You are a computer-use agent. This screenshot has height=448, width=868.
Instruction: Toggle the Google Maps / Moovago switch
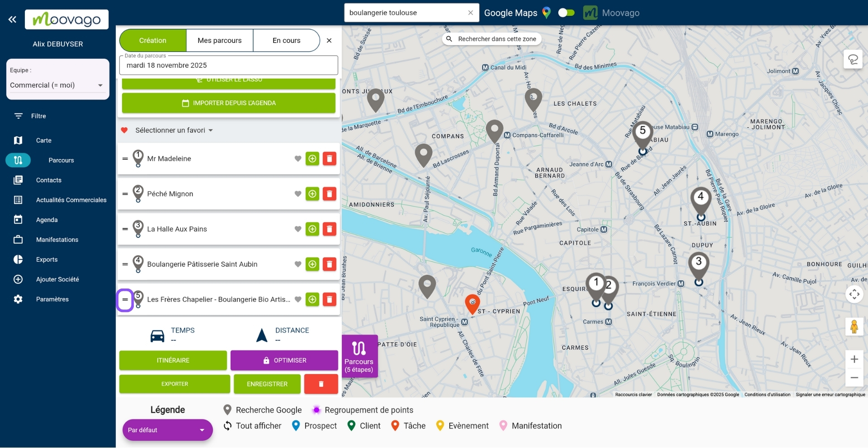point(566,13)
